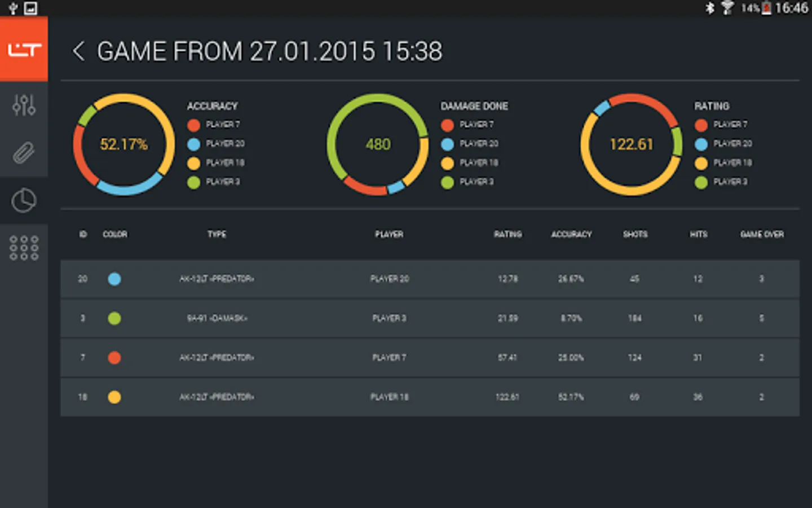
Task: Click the red color dot in Player 7 row
Action: (x=114, y=358)
